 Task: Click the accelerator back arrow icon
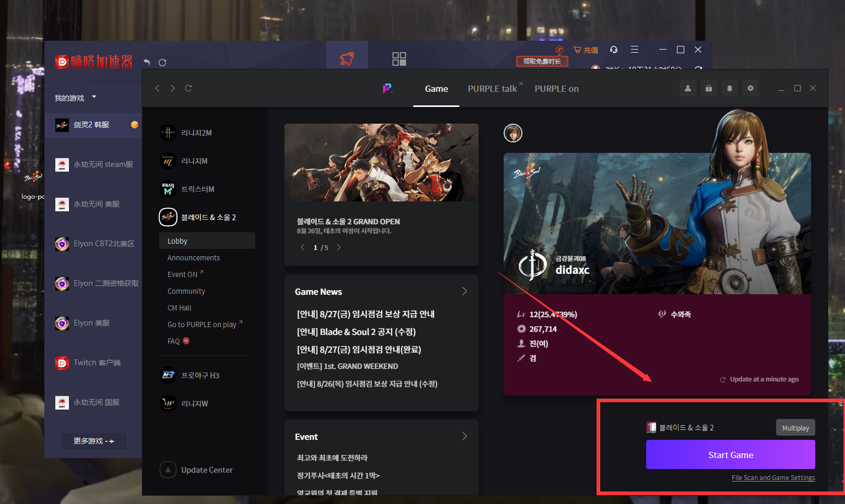[147, 62]
